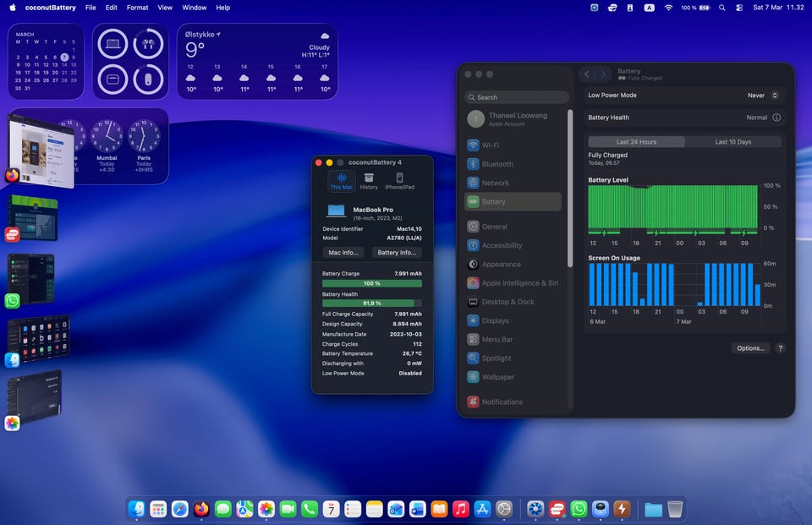Click the Settings Search field
Screen dimensions: 812x525
pos(518,97)
